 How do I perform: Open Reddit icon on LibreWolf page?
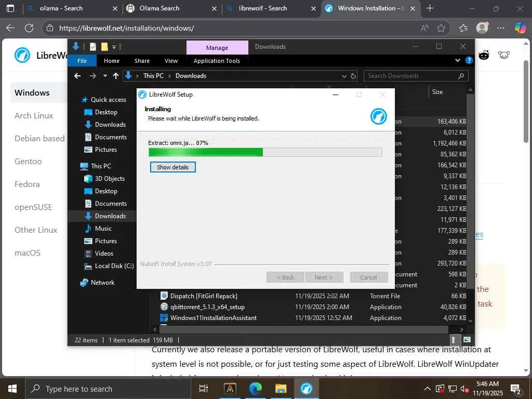coord(484,55)
